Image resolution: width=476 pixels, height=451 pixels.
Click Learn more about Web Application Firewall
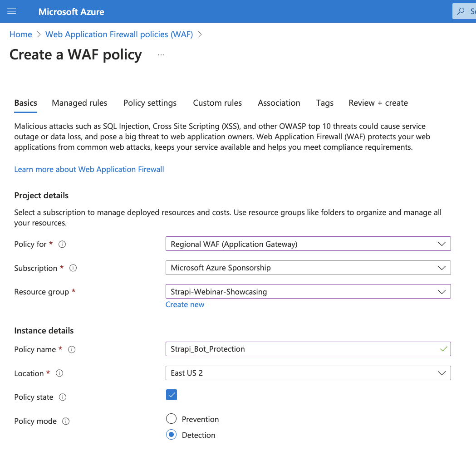pos(89,169)
